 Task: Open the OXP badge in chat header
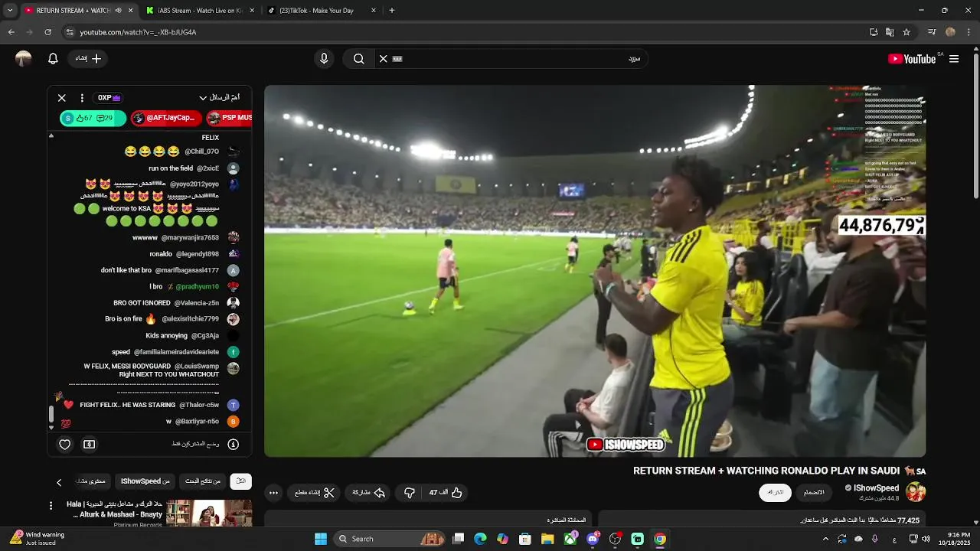coord(109,98)
